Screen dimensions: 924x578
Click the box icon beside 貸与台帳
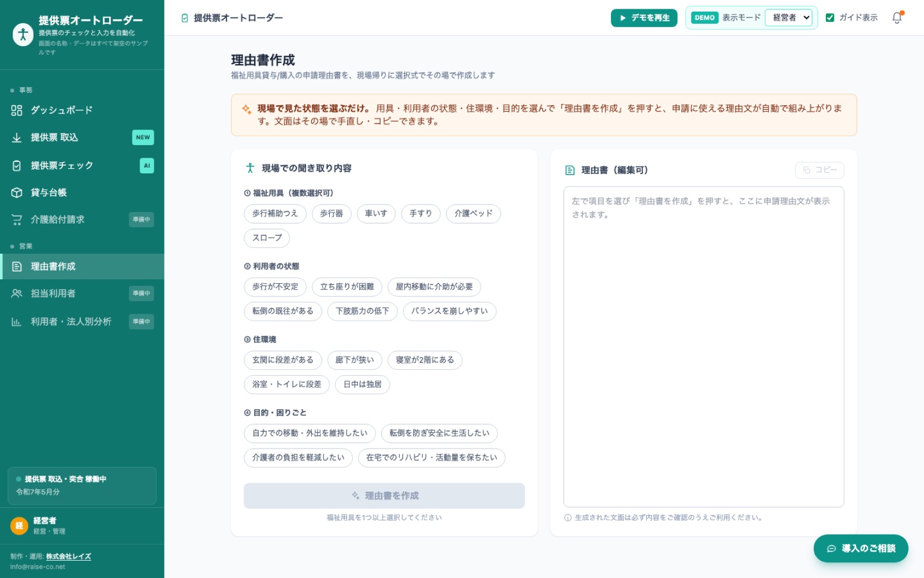pyautogui.click(x=17, y=193)
